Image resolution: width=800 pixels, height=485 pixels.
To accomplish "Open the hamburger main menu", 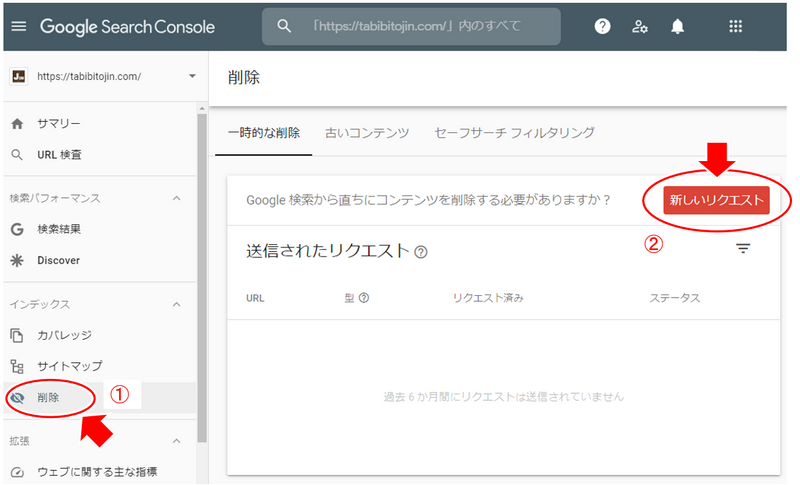I will click(x=19, y=26).
